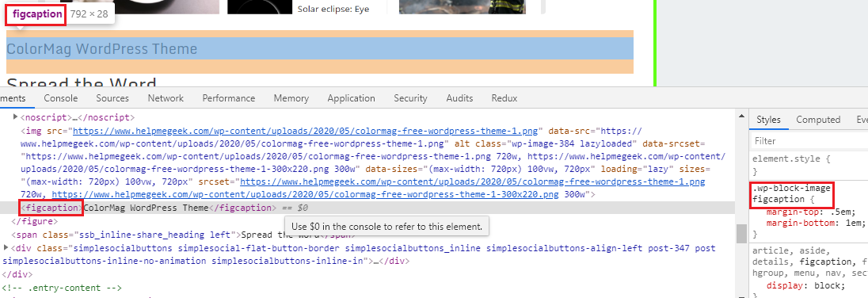Expand the simplesocialbuttons div node
The width and height of the screenshot is (868, 298).
(6, 247)
